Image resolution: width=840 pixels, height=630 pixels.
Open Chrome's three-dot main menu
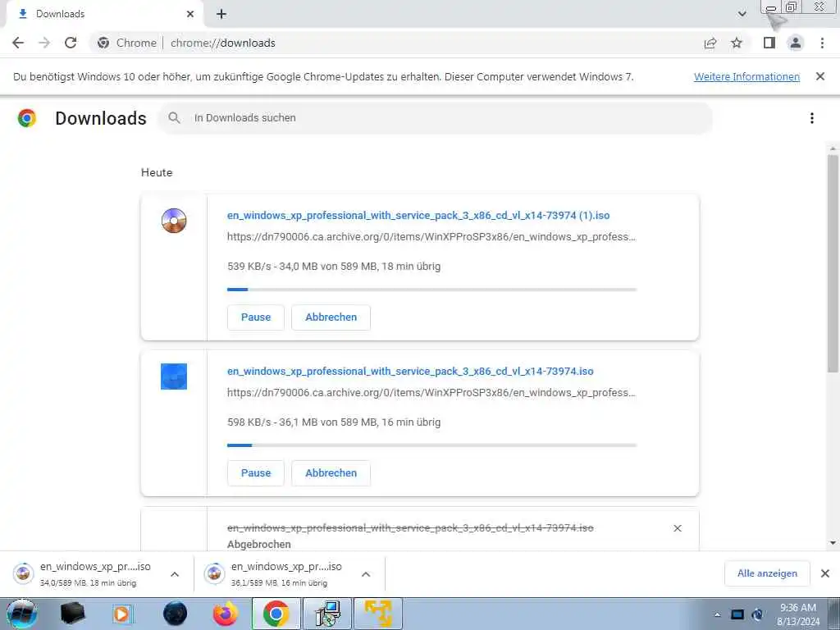(822, 43)
